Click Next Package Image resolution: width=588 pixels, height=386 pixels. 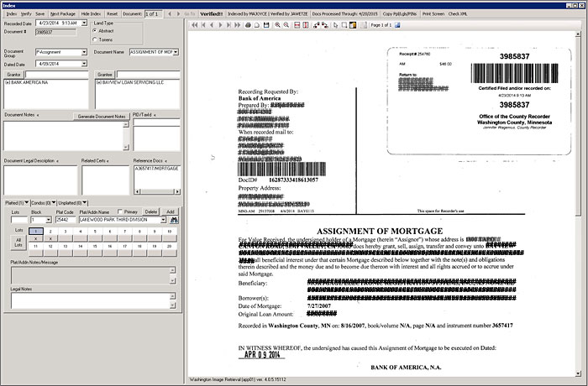[63, 14]
